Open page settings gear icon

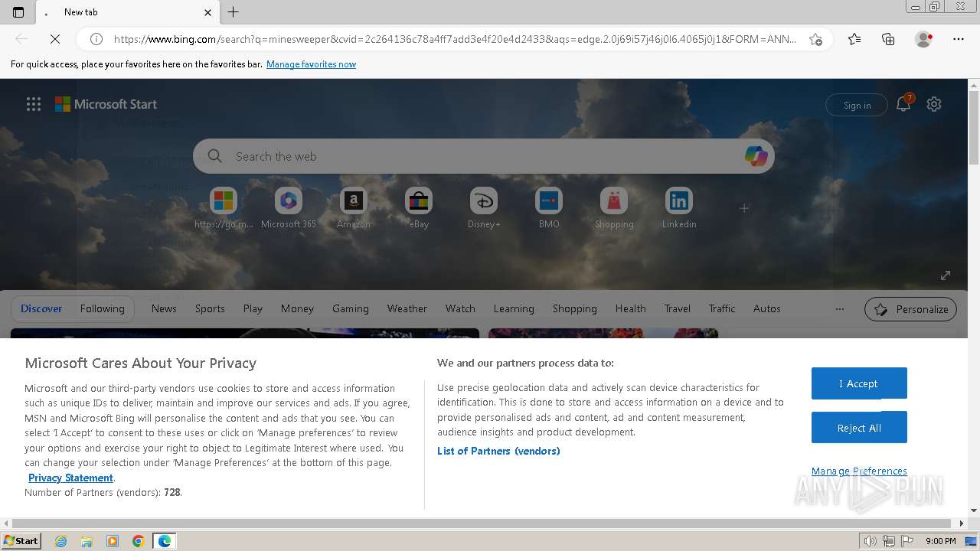point(934,104)
